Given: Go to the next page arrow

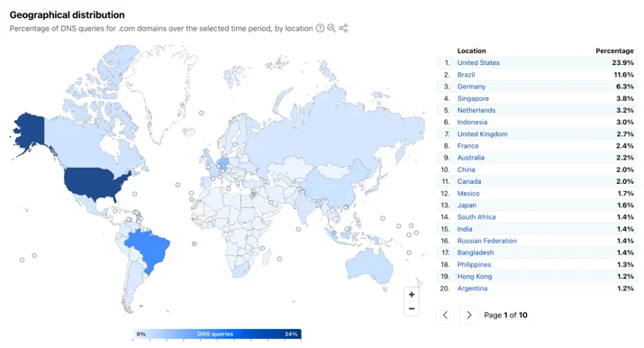Looking at the screenshot, I should tap(469, 316).
